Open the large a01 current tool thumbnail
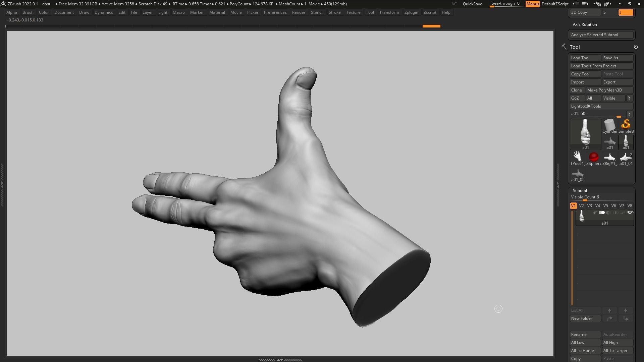This screenshot has width=644, height=362. [x=585, y=134]
